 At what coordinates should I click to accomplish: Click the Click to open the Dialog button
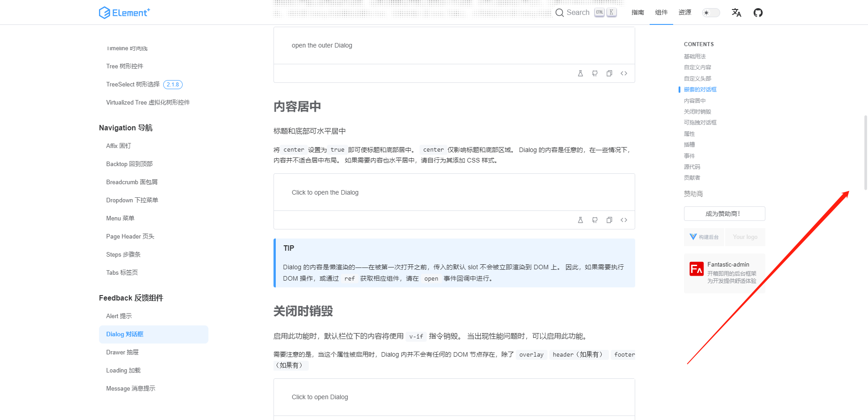[x=325, y=192]
